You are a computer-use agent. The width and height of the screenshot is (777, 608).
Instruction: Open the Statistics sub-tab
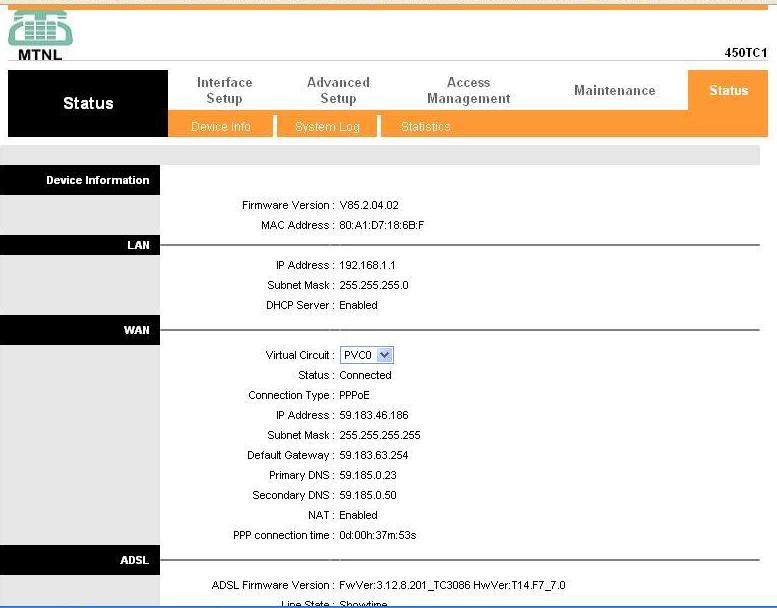point(425,126)
